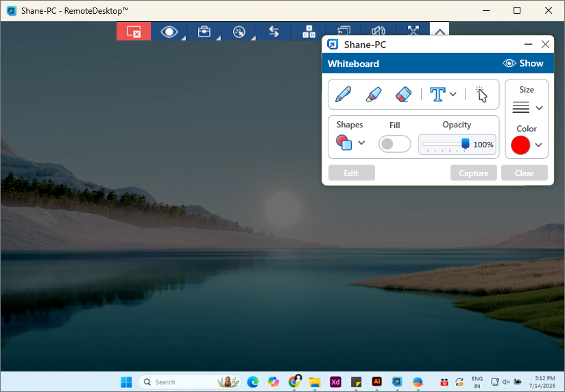This screenshot has width=565, height=392.
Task: Open the briefcase tools icon in toolbar
Action: tap(204, 32)
